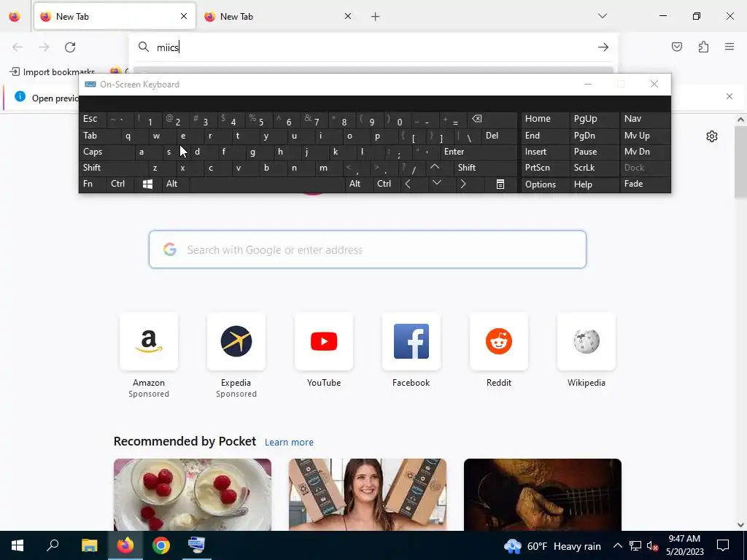The image size is (747, 560).
Task: Toggle the ScrLk key on the keyboard
Action: coord(594,168)
